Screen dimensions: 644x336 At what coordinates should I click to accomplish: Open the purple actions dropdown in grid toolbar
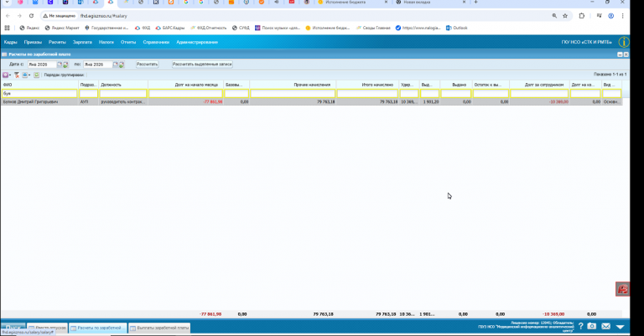click(x=6, y=75)
